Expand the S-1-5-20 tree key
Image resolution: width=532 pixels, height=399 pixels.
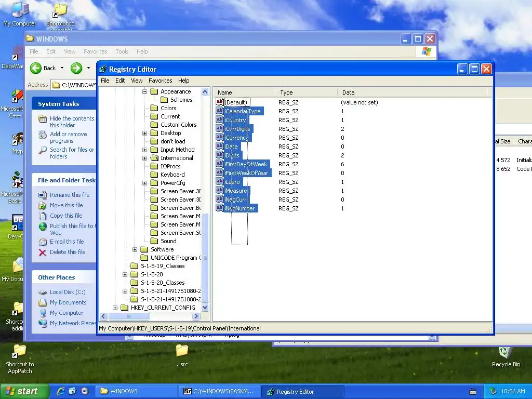[125, 274]
